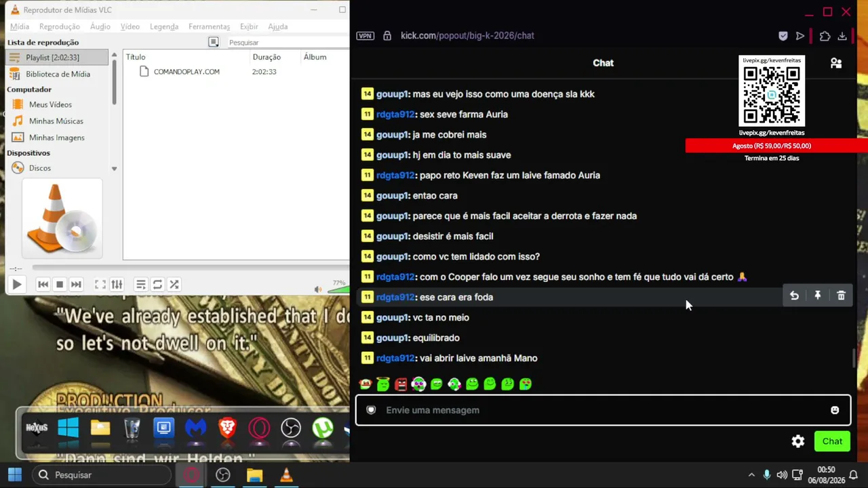868x488 pixels.
Task: Open the Windows Start menu
Action: [14, 475]
